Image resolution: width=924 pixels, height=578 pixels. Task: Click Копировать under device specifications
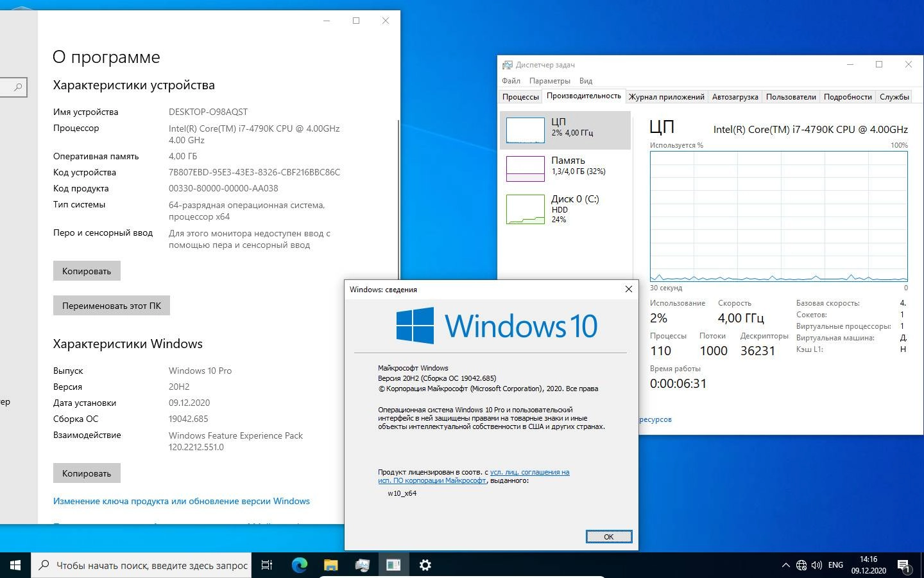[87, 271]
